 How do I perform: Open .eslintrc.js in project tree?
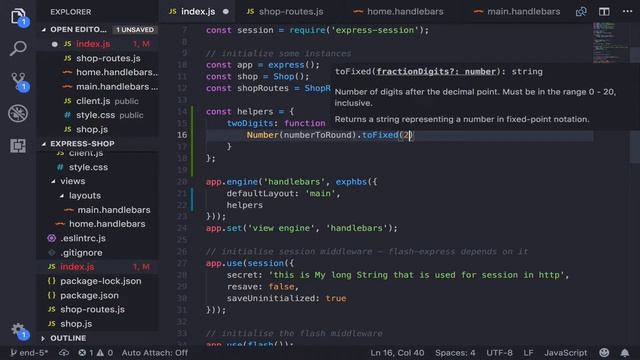pyautogui.click(x=98, y=238)
